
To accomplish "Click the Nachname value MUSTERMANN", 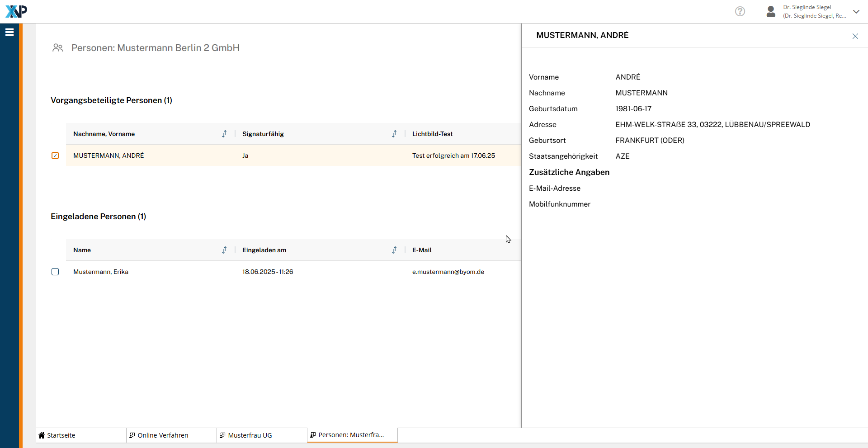I will point(642,93).
